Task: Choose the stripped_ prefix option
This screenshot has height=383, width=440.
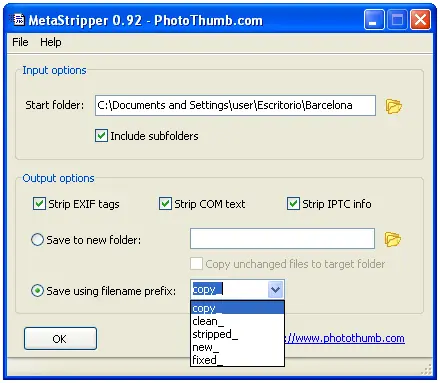Action: click(x=237, y=334)
